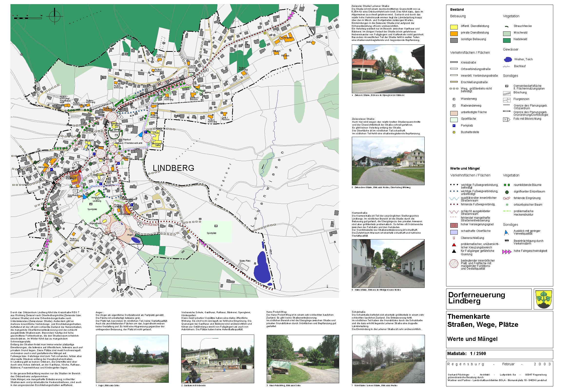This screenshot has width=562, height=392.
Task: Open the Anger Blick nach Osten photo
Action: (132, 359)
